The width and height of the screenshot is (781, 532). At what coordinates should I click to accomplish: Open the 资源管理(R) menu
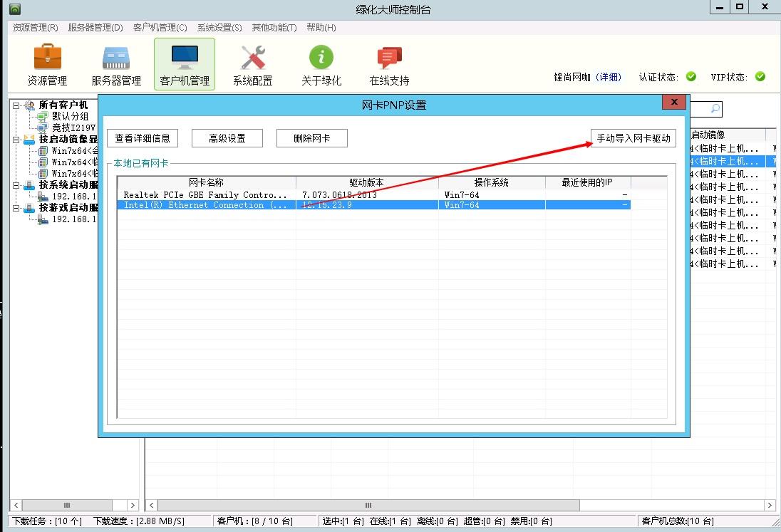35,28
